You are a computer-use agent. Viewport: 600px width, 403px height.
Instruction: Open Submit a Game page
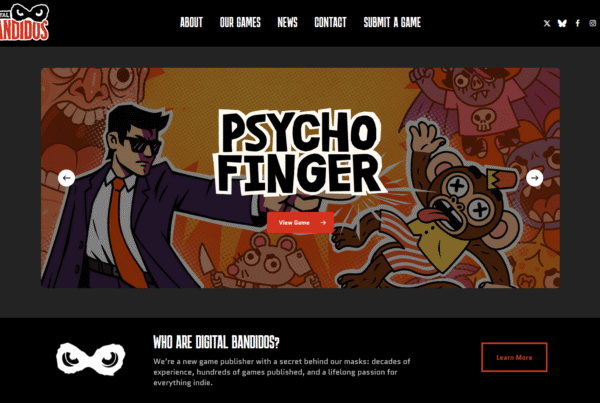point(392,23)
